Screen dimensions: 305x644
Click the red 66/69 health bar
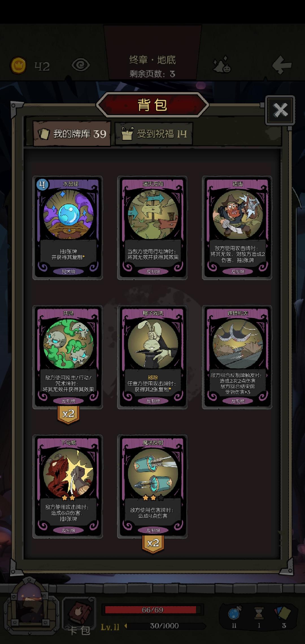152,610
